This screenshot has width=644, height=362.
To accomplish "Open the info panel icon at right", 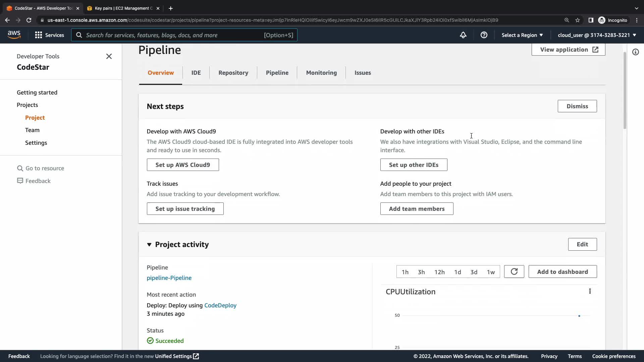I will tap(635, 52).
